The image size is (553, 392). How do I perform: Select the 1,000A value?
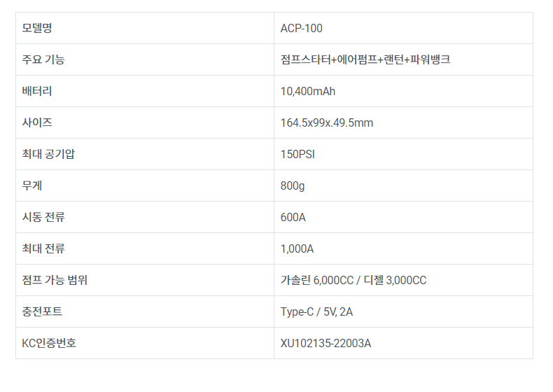[297, 248]
